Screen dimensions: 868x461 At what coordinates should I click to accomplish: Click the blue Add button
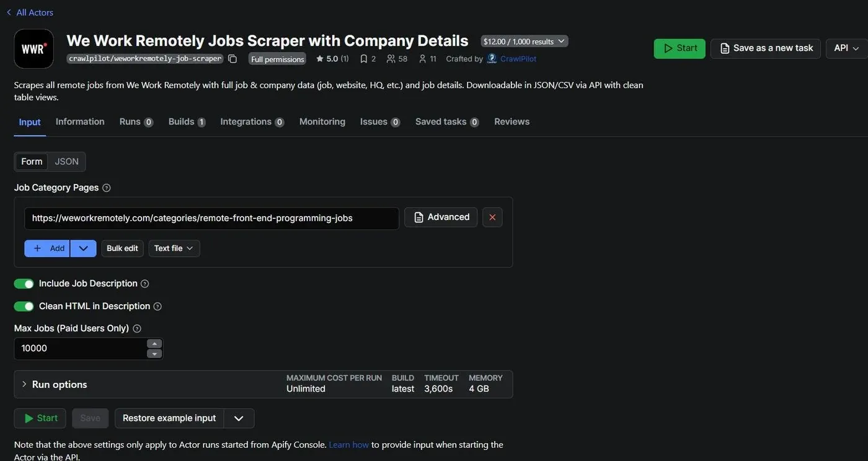[x=47, y=248]
